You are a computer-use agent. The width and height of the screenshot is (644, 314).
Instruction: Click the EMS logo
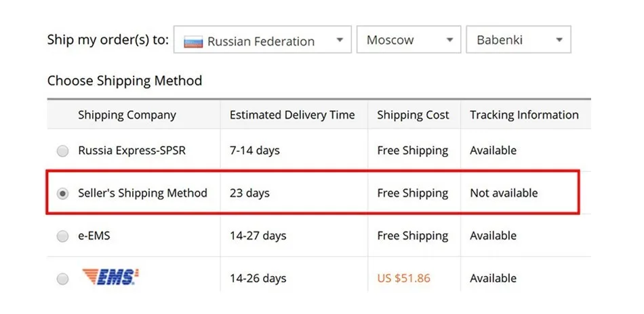pyautogui.click(x=110, y=277)
